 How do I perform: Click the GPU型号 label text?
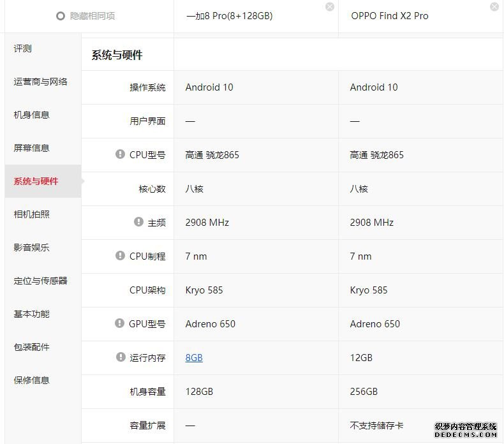tap(147, 324)
